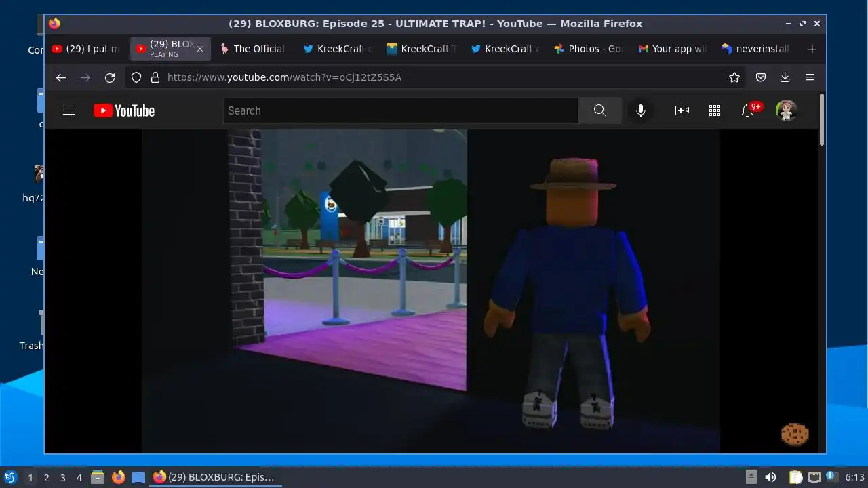868x488 pixels.
Task: Switch to workspace 4
Action: click(79, 478)
